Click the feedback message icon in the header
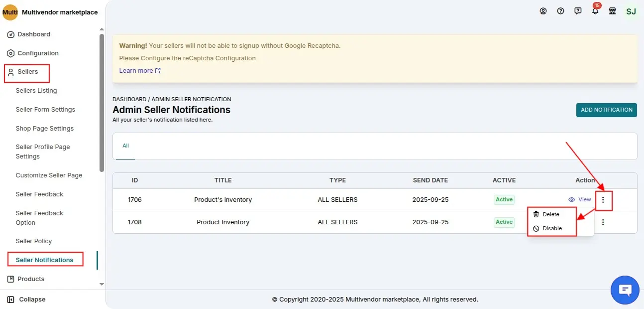This screenshot has height=309, width=644. [577, 11]
